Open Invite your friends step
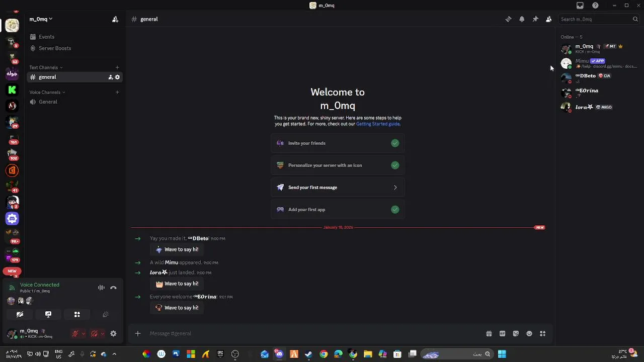The width and height of the screenshot is (644, 362). pos(338,143)
